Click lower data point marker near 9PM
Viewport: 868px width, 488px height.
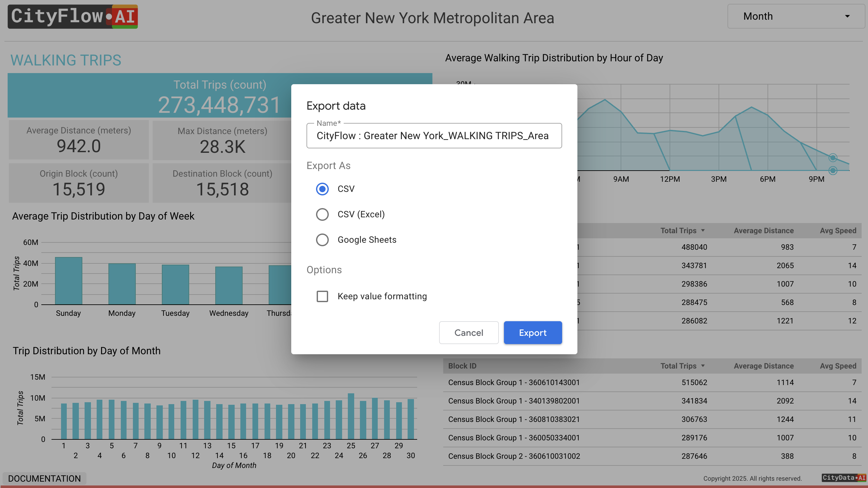coord(833,170)
